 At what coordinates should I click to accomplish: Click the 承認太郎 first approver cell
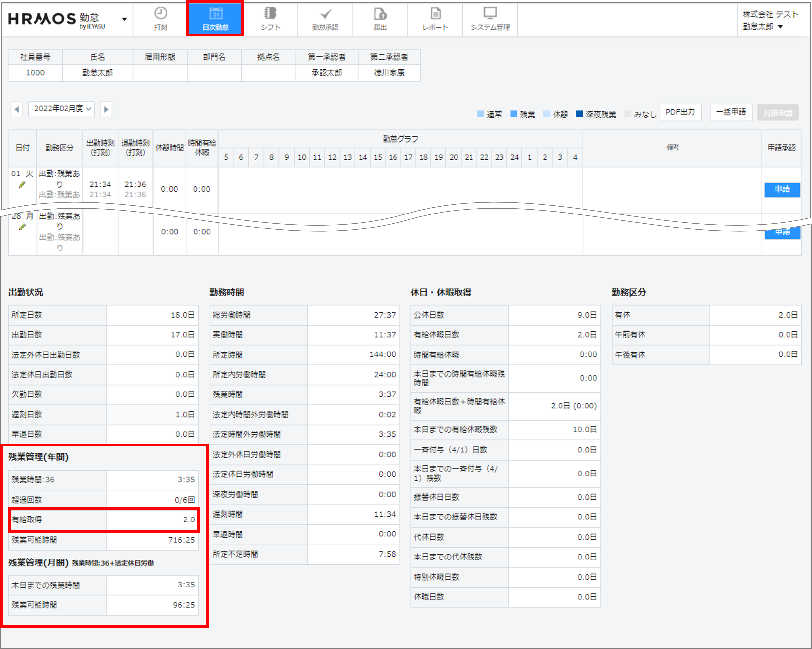pos(327,73)
